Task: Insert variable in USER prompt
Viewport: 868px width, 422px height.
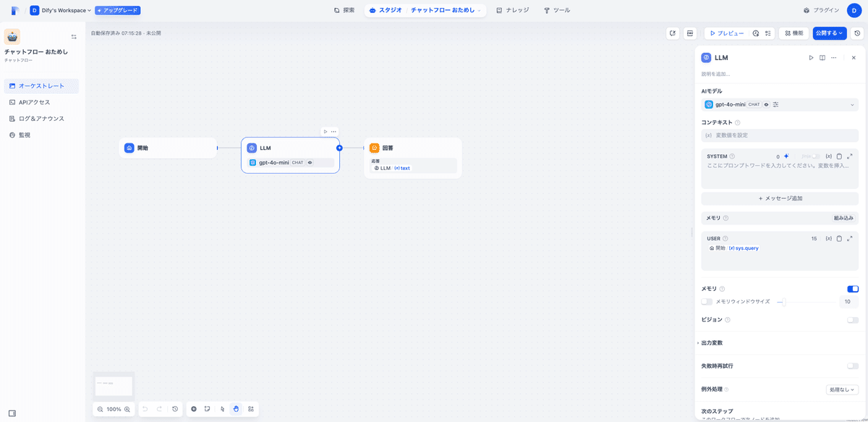Action: coord(829,238)
